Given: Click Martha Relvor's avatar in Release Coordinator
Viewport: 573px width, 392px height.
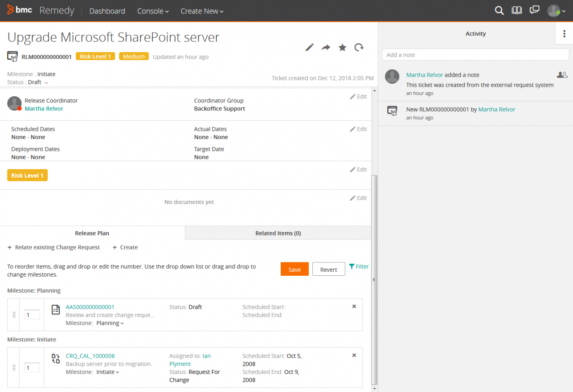Looking at the screenshot, I should pos(15,104).
